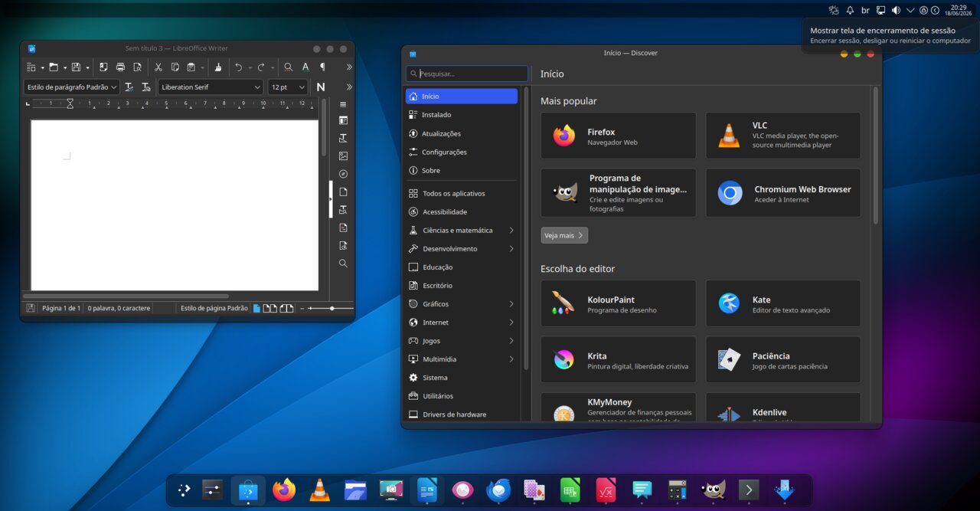Click Save document icon in Writer toolbar
This screenshot has width=980, height=511.
[76, 67]
